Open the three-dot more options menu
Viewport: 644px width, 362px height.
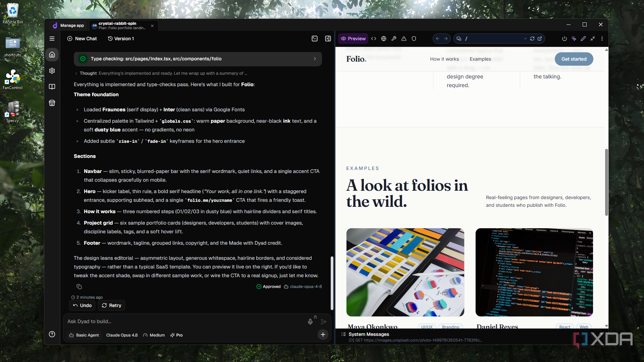click(602, 39)
